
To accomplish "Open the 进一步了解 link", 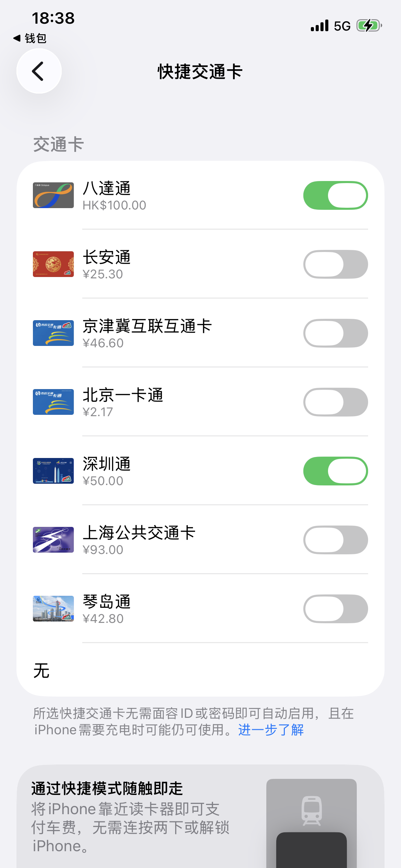I will [x=271, y=730].
